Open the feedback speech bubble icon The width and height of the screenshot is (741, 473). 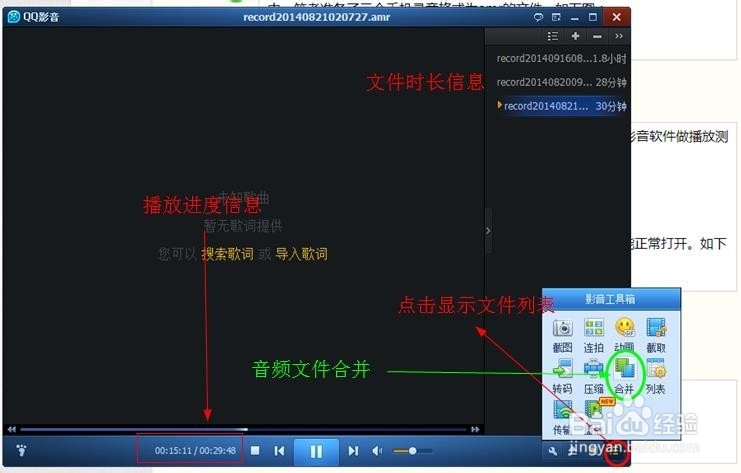click(538, 17)
